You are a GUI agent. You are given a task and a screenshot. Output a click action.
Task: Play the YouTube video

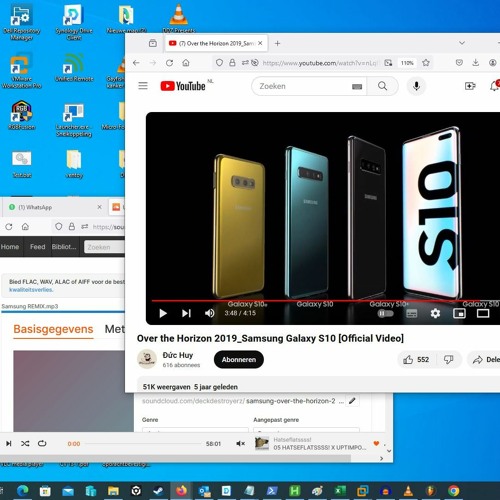163,313
